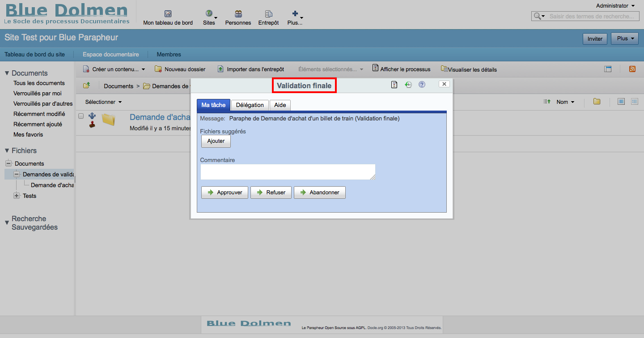
Task: Click the go-up-folder icon beside breadcrumb
Action: point(87,86)
